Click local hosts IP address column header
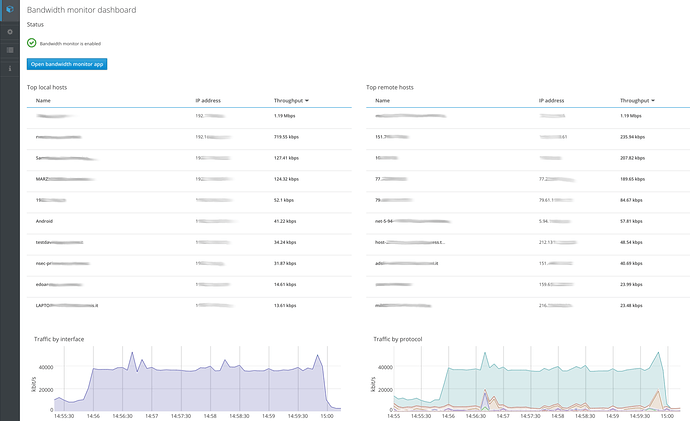The width and height of the screenshot is (690, 421). click(208, 101)
